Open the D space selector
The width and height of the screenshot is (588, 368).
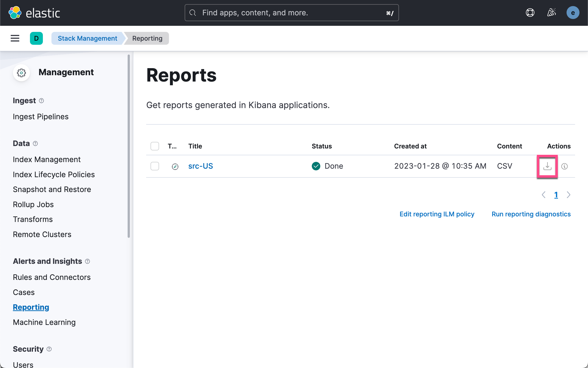click(x=36, y=38)
